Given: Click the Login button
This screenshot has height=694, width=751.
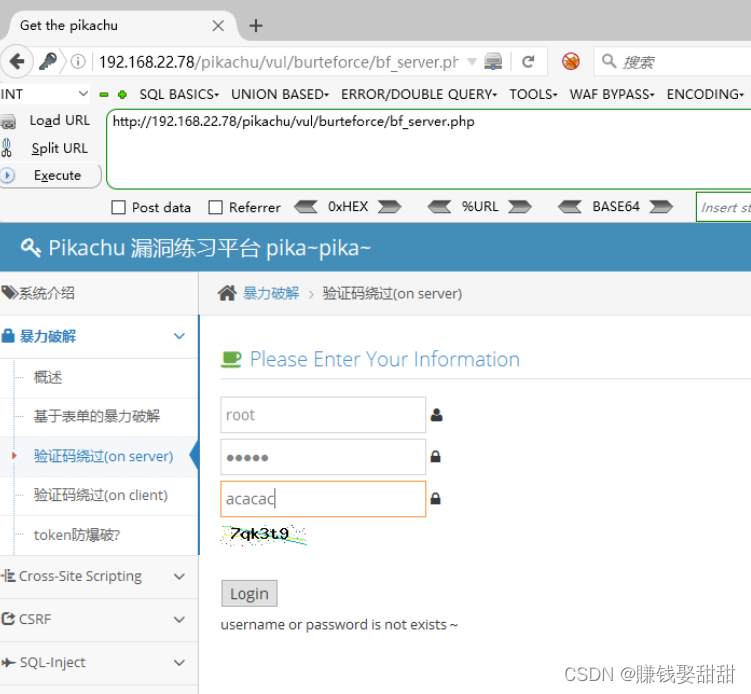Looking at the screenshot, I should click(x=249, y=593).
